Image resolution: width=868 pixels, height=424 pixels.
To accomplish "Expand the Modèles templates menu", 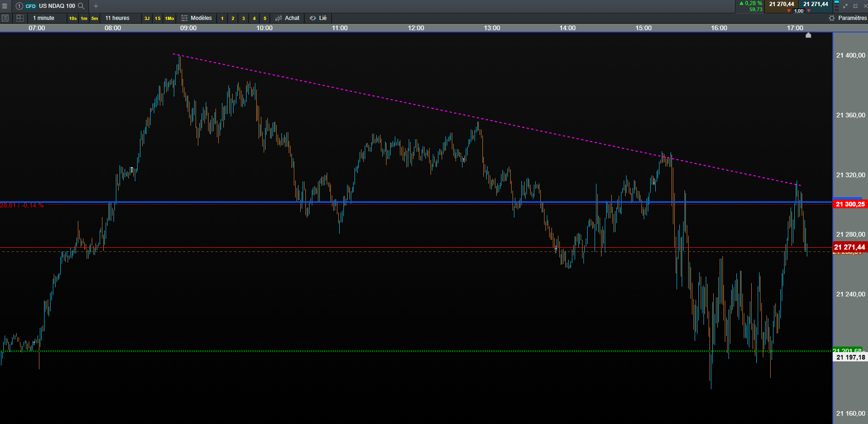I will (196, 18).
